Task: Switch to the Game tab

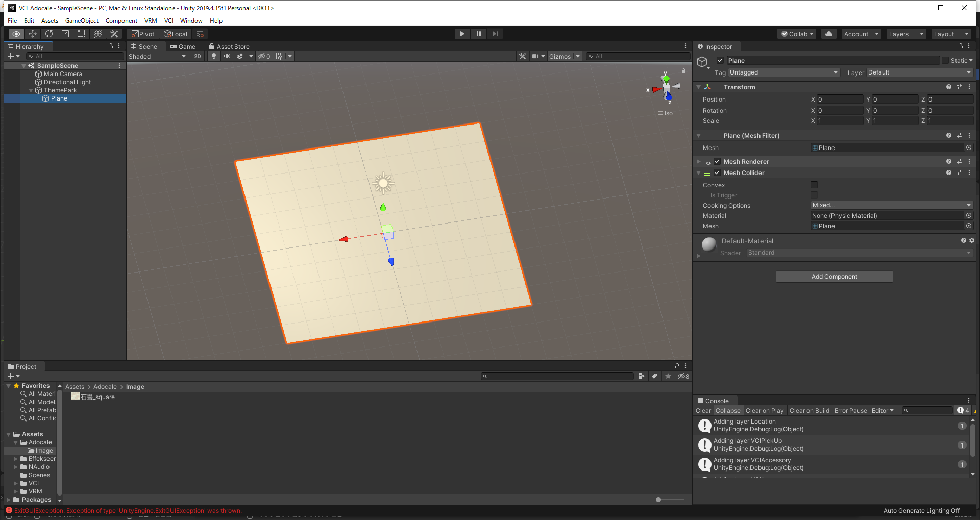Action: click(183, 46)
